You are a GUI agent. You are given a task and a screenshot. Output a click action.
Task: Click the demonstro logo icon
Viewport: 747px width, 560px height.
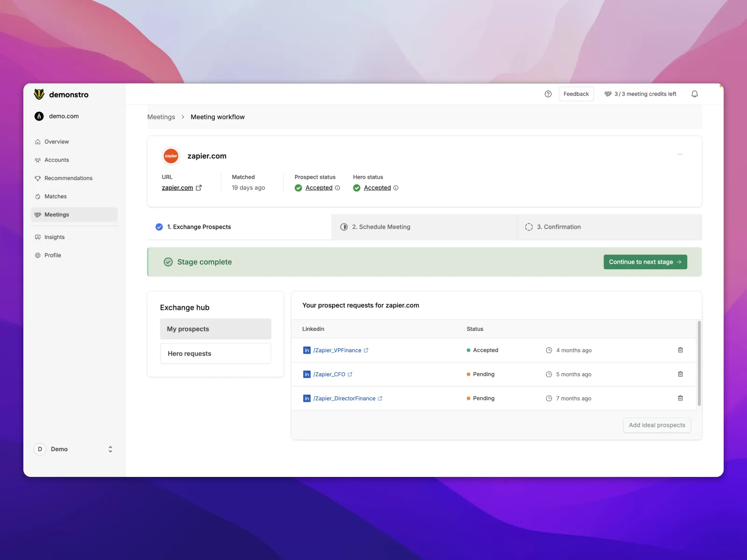39,94
